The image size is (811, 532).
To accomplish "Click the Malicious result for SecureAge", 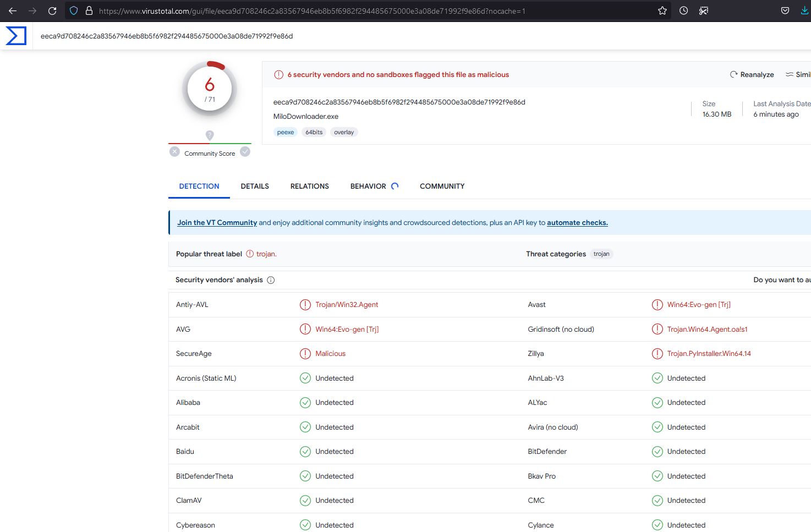I will click(330, 354).
